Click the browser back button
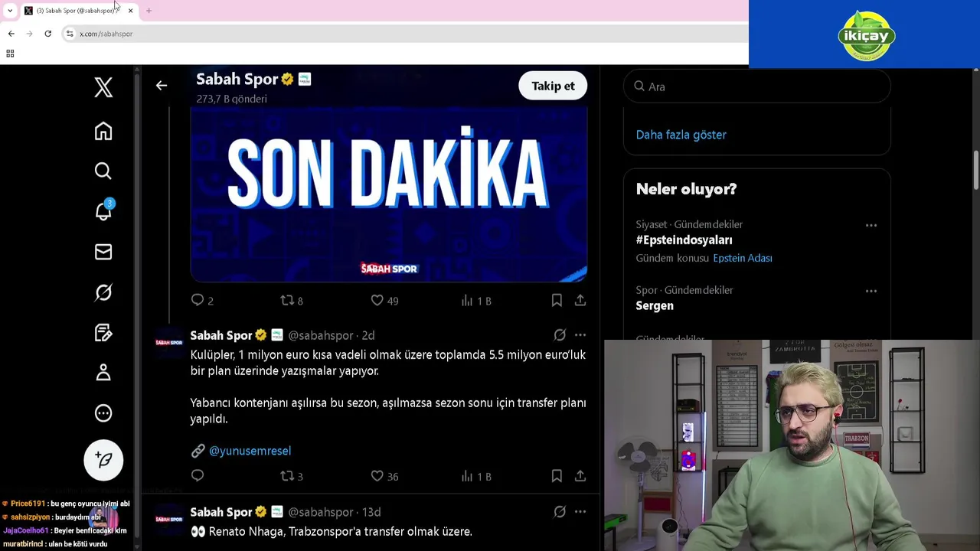 click(x=11, y=34)
